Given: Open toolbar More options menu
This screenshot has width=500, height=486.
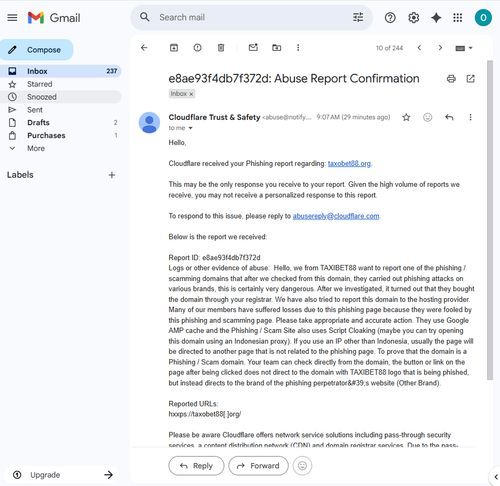Looking at the screenshot, I should pos(298,48).
